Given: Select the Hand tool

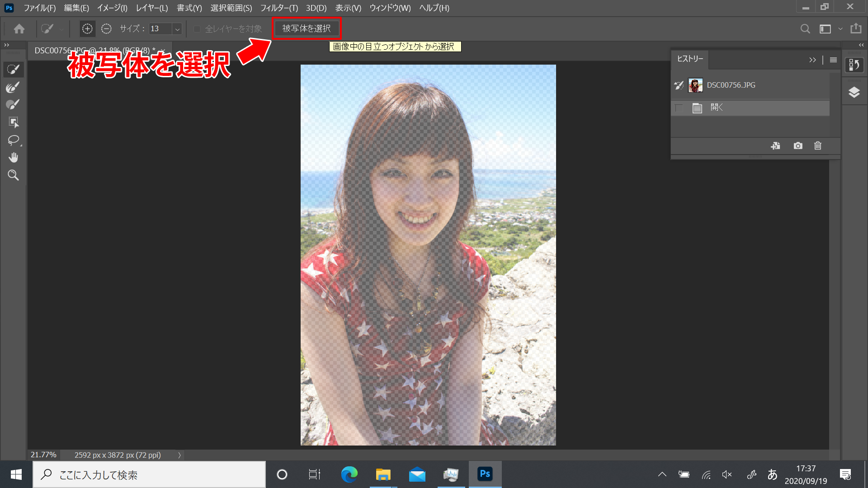Looking at the screenshot, I should click(14, 157).
